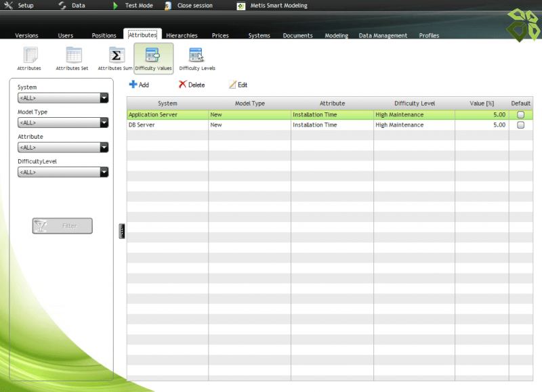Switch to the Data Management tab
Screen dimensions: 542x392
383,36
